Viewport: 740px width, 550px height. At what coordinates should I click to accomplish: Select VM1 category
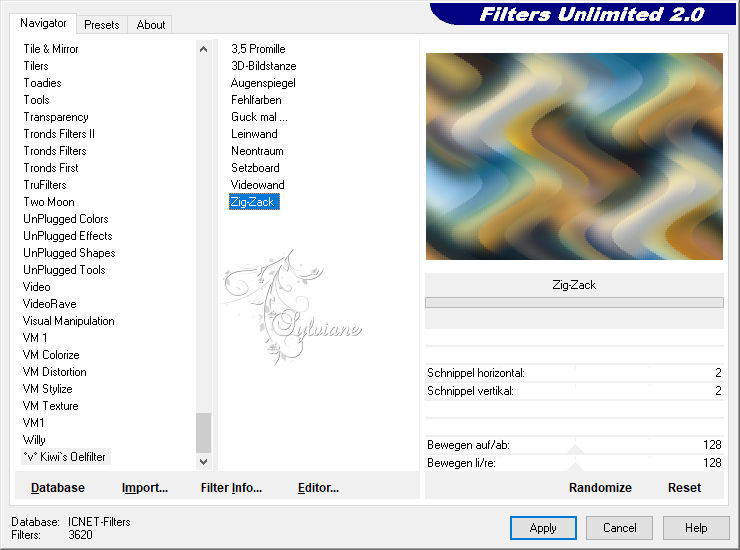coord(34,423)
